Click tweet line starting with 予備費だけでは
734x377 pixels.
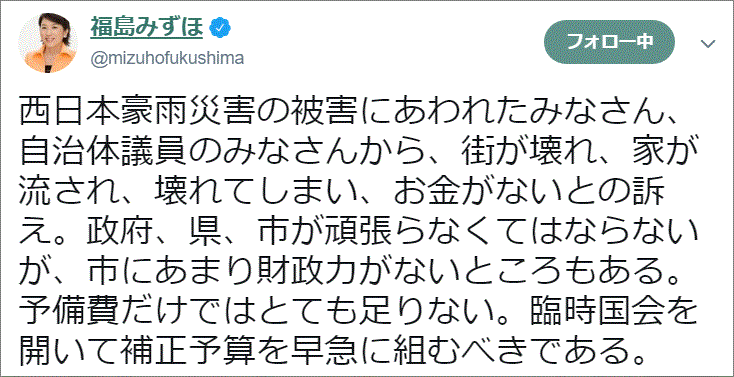(358, 313)
